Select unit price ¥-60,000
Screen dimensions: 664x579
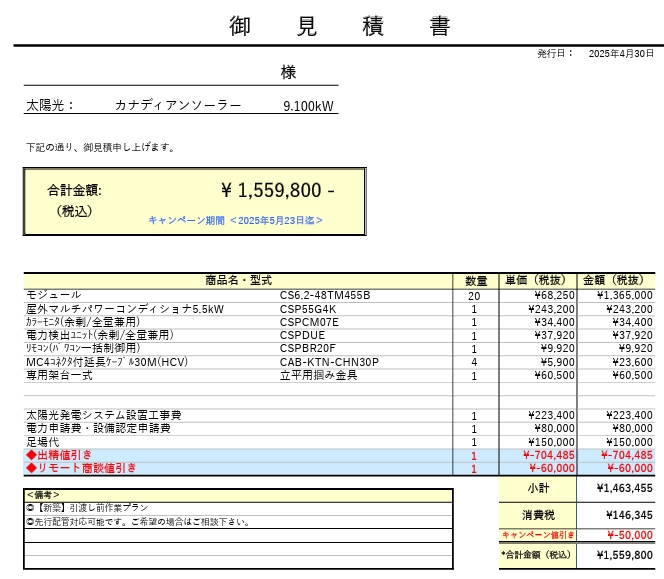(x=552, y=468)
